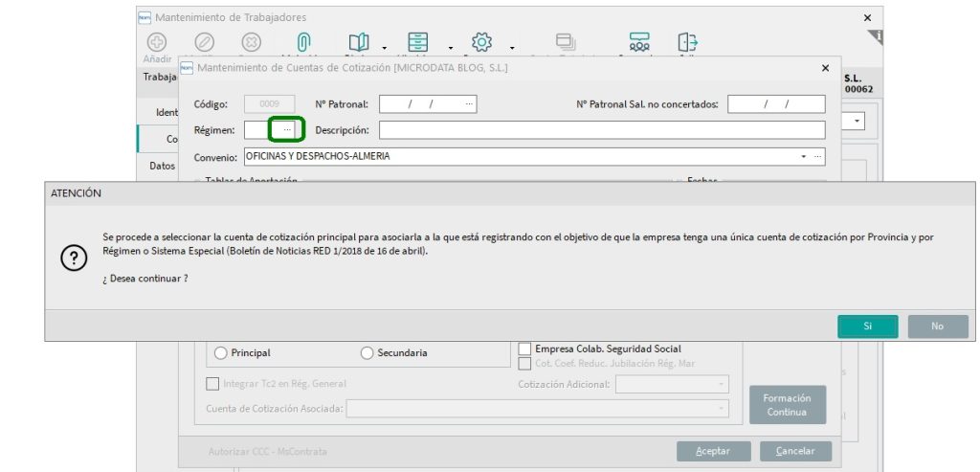Click the paperclip attachment toolbar icon
Image resolution: width=980 pixels, height=472 pixels.
[x=302, y=42]
